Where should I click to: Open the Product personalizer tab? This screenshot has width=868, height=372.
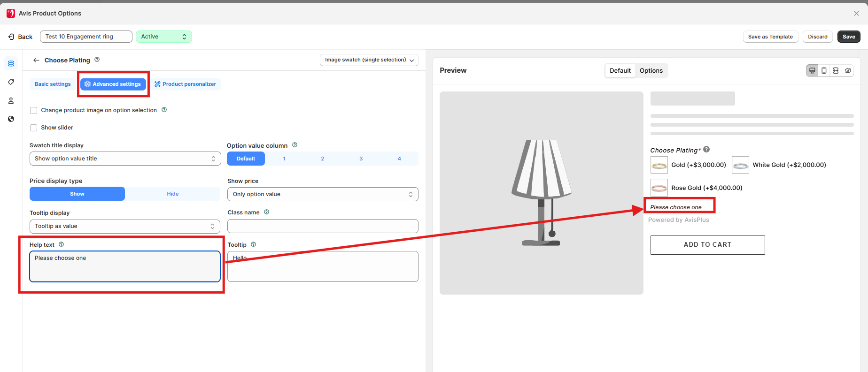(x=186, y=84)
